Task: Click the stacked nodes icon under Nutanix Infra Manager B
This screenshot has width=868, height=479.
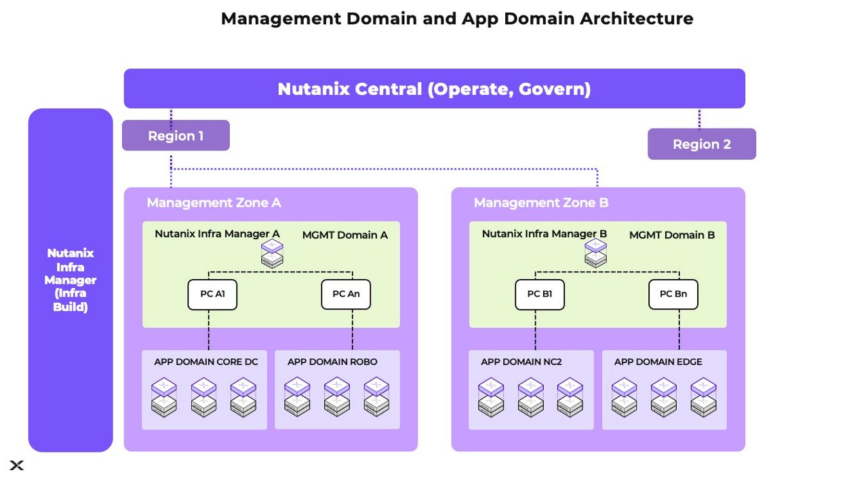Action: tap(595, 254)
